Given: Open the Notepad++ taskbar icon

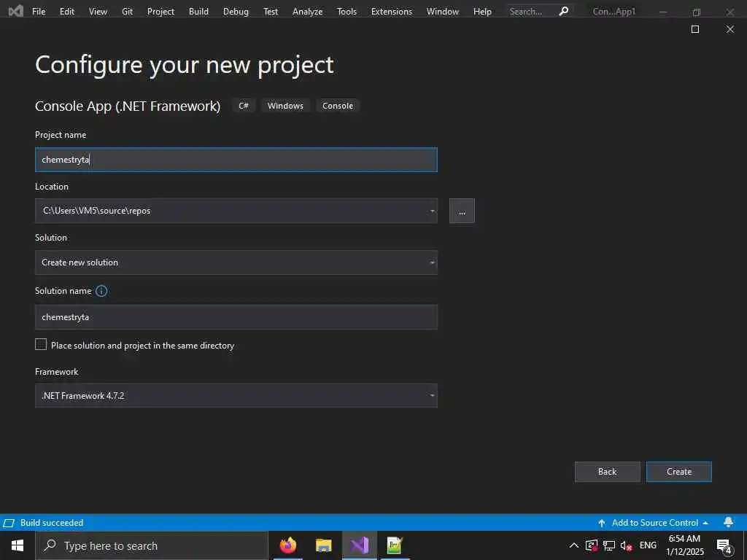Looking at the screenshot, I should (395, 545).
